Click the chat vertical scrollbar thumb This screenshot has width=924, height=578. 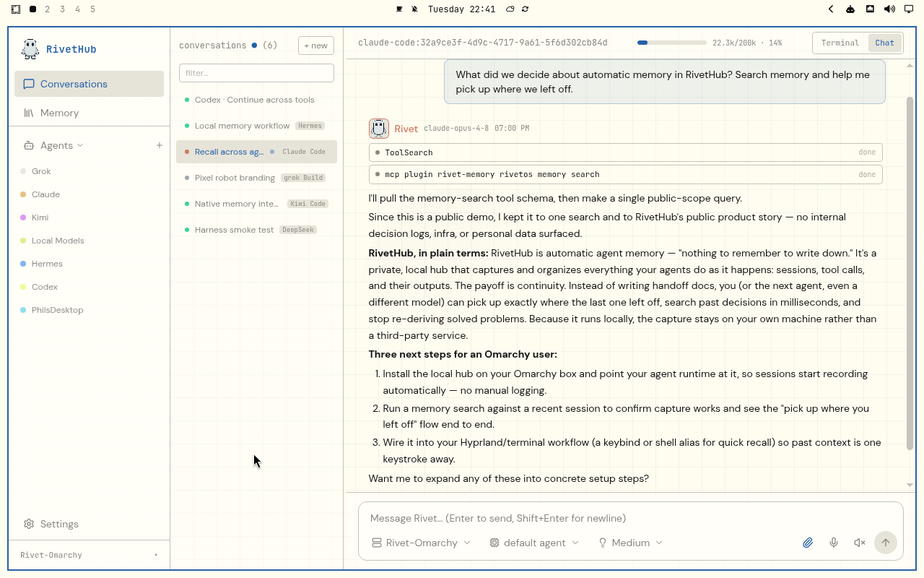click(x=910, y=275)
